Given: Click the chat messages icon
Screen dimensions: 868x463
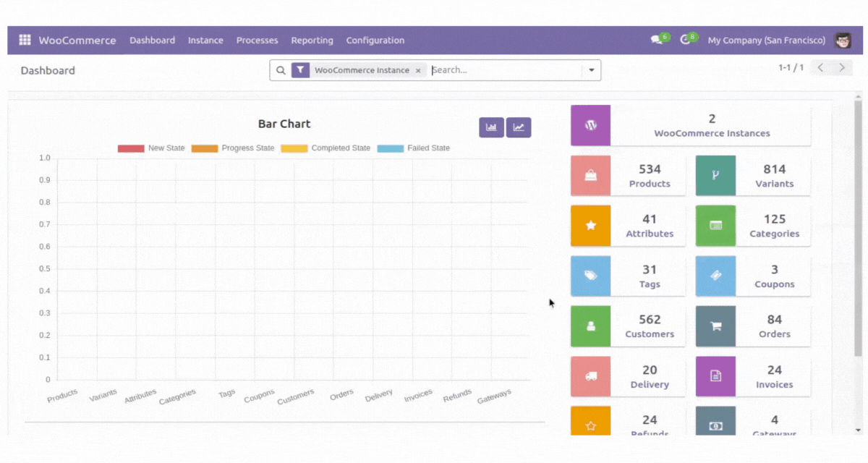Looking at the screenshot, I should coord(656,41).
